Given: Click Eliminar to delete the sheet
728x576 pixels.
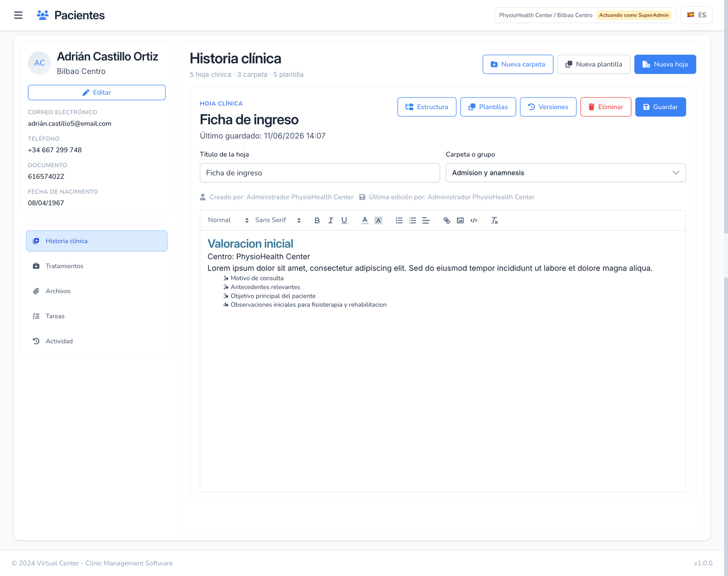Looking at the screenshot, I should coord(606,107).
